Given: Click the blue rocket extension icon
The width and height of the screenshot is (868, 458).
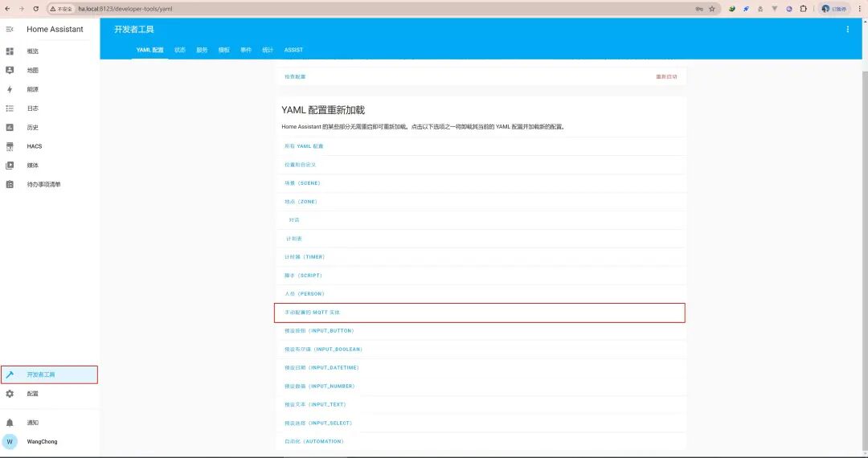Looking at the screenshot, I should (x=746, y=9).
